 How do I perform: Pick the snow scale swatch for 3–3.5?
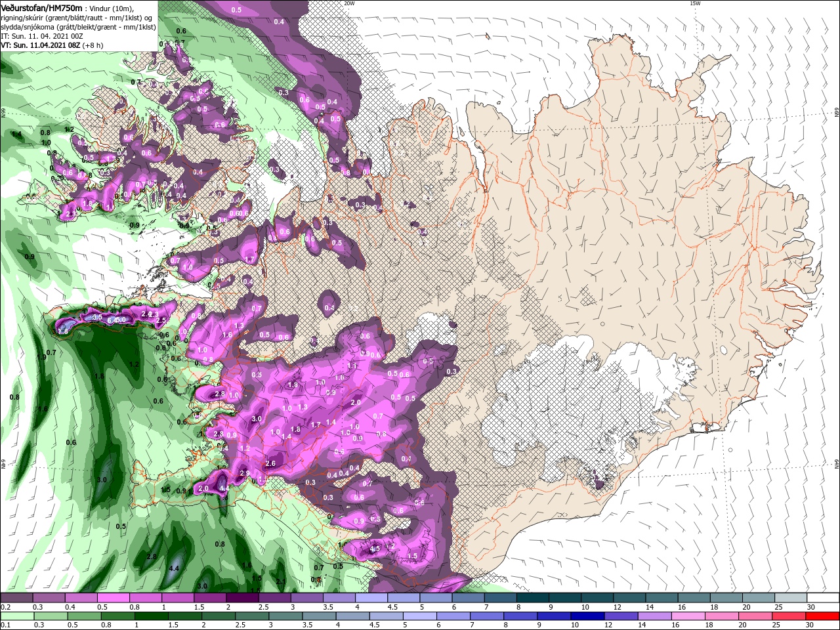pyautogui.click(x=306, y=598)
